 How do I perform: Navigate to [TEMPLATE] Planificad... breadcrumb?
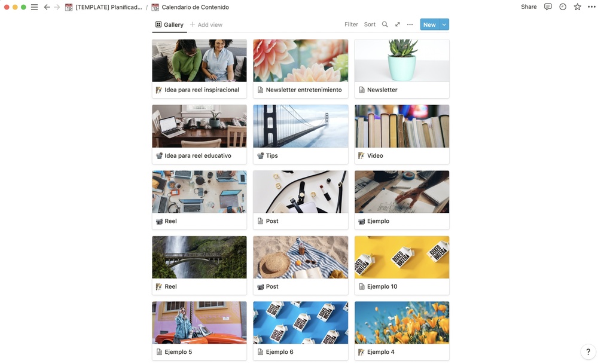[x=103, y=7]
